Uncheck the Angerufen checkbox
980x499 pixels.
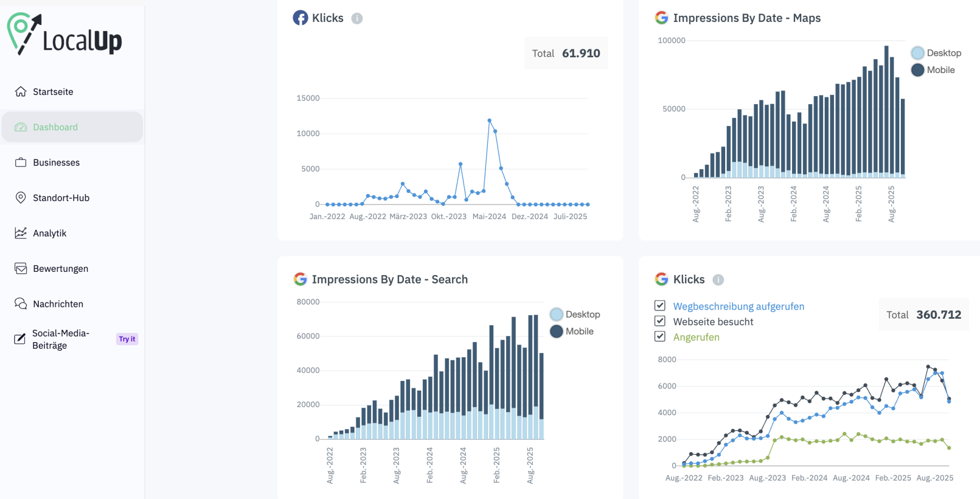point(660,337)
